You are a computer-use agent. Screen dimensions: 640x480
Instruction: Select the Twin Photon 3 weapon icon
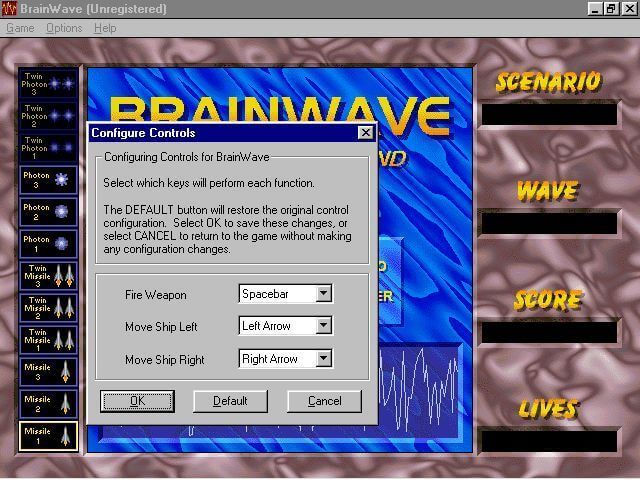48,84
